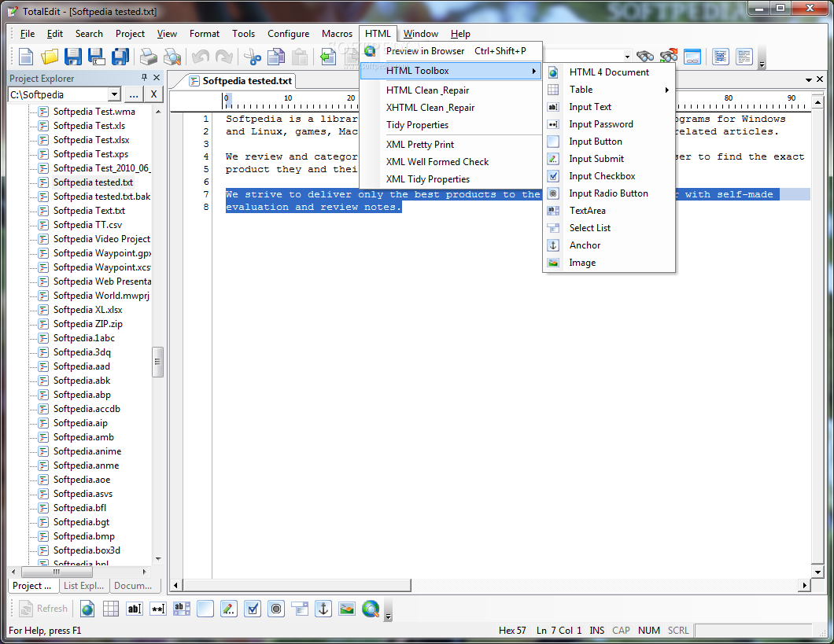Open the Macros menu
Screen dimensions: 834x644
(x=337, y=34)
